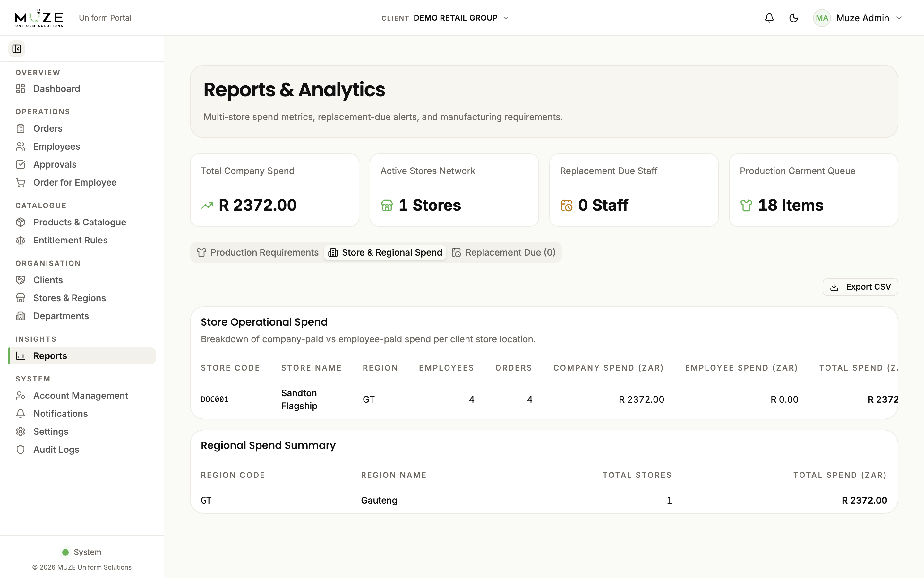Click the Total Company Spend card title
The image size is (924, 578).
click(x=247, y=171)
